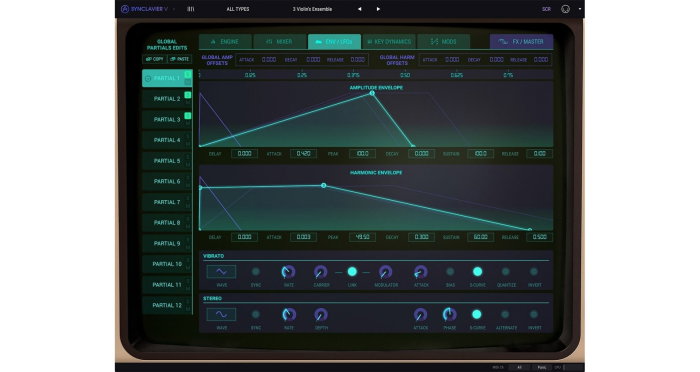Click the Harmonic Envelope Attack field 0.003
The image size is (700, 372).
click(x=304, y=237)
